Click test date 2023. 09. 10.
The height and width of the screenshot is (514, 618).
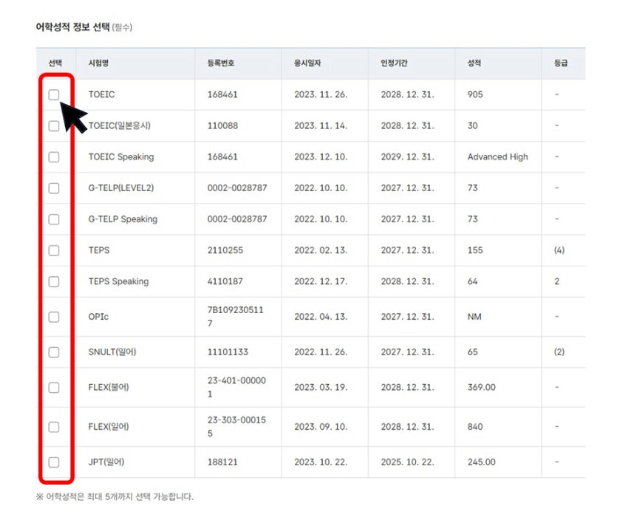point(321,427)
